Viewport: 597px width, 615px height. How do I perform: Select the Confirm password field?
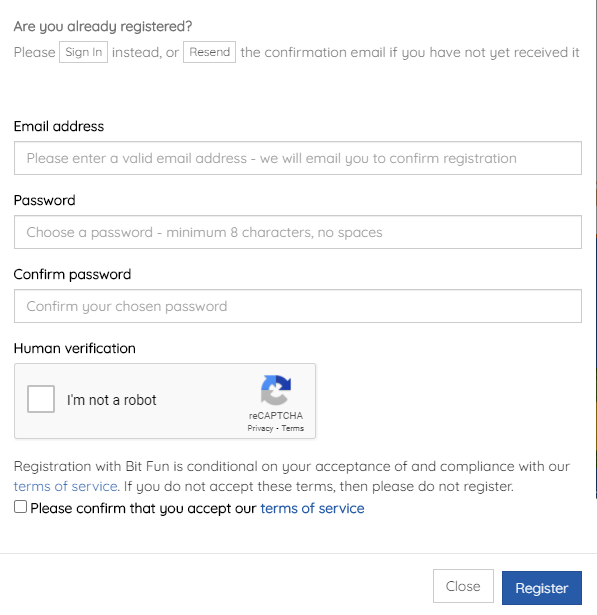(298, 306)
